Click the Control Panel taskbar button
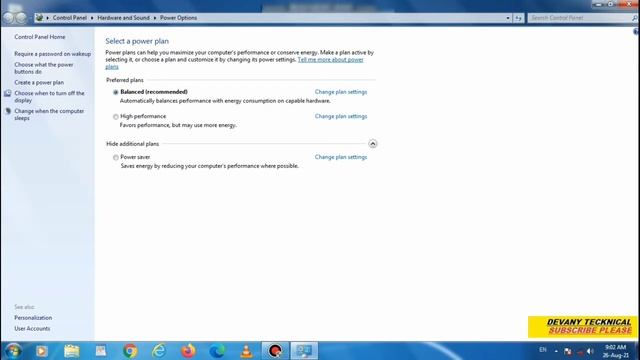The width and height of the screenshot is (640, 360). 304,351
